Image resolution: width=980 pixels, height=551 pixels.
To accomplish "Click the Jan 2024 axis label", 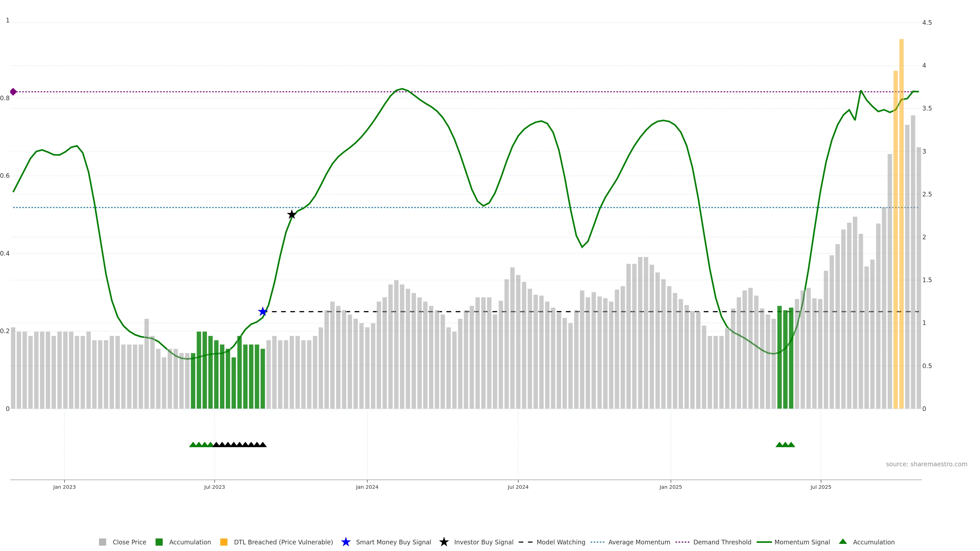I will [x=367, y=487].
